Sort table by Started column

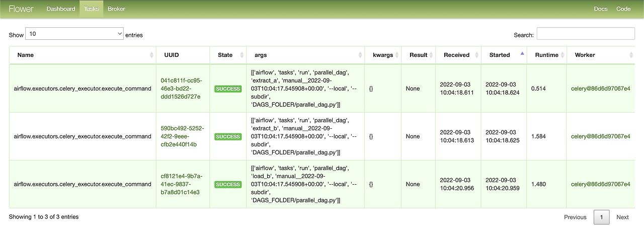tap(504, 55)
